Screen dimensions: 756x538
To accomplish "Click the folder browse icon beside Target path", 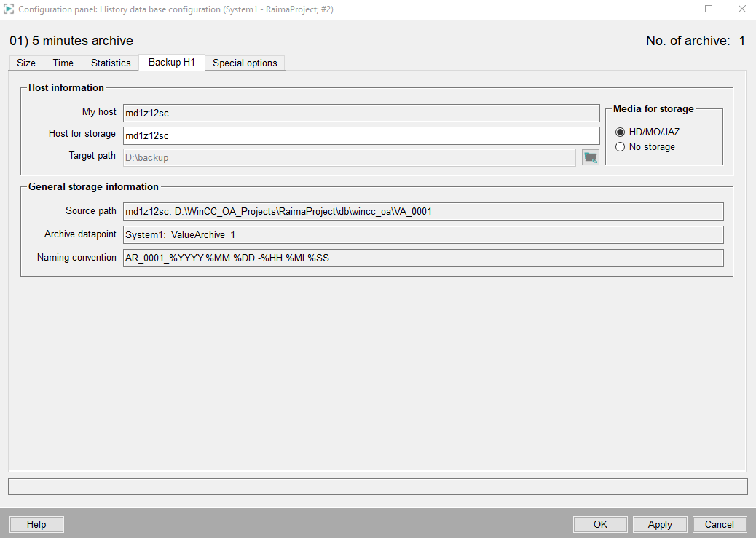I will pos(590,157).
